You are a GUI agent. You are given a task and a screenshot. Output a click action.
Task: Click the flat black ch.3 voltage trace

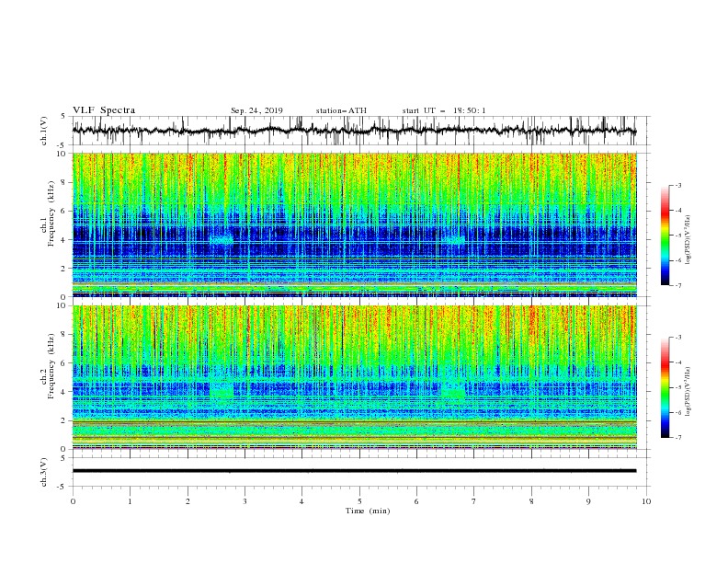click(x=354, y=471)
